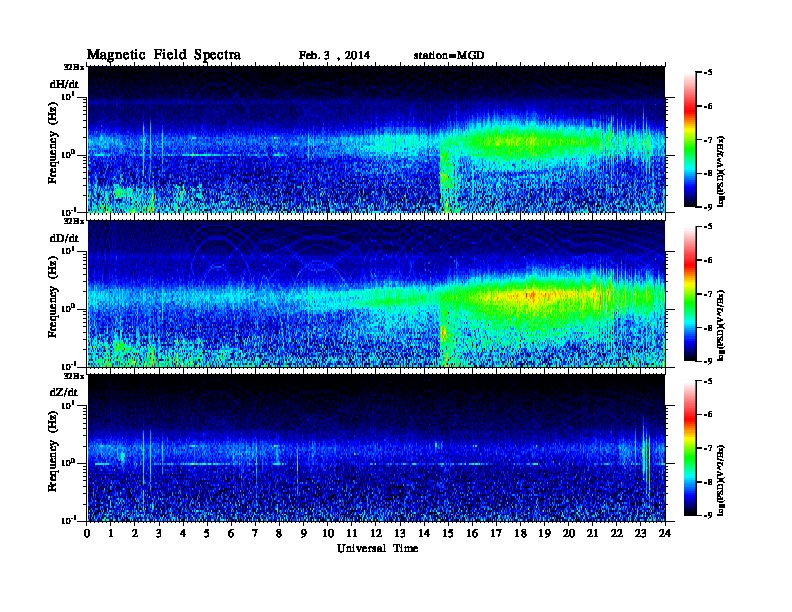
Task: Click "-7" on the dZ/dt color bar
Action: (x=708, y=448)
